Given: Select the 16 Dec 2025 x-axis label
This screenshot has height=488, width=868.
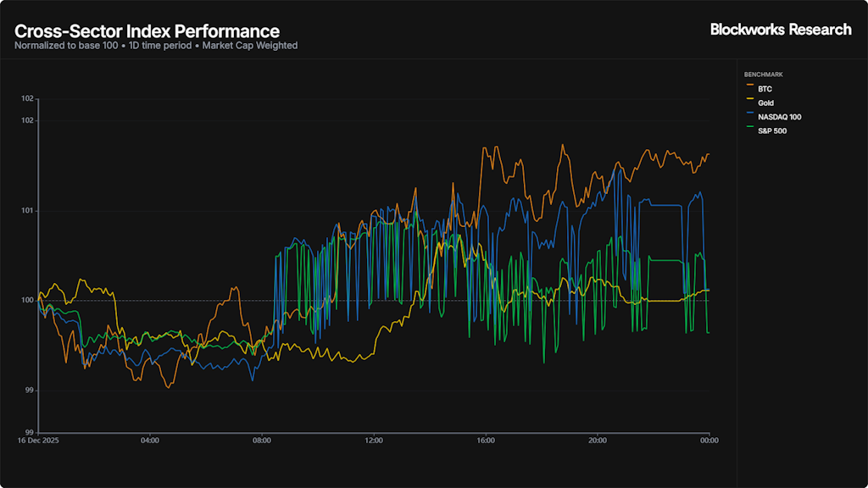Looking at the screenshot, I should (x=37, y=441).
